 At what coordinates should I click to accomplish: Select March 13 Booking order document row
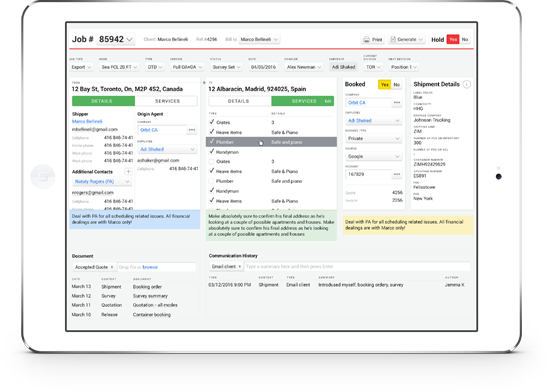click(x=134, y=287)
